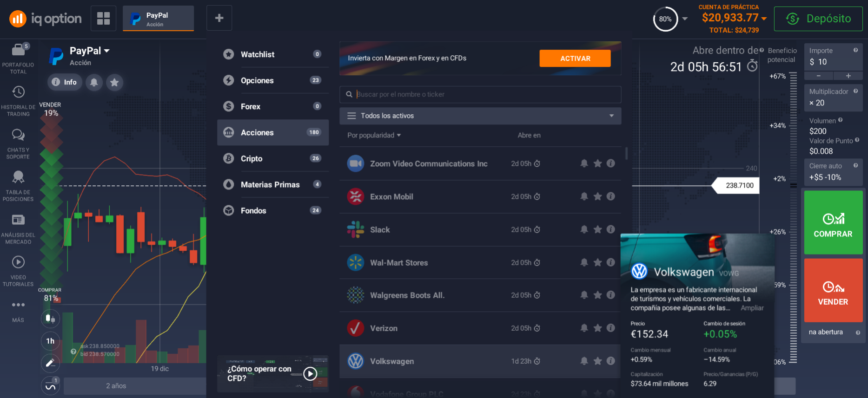Open the Cierre auto +$5 -10% settings
The height and width of the screenshot is (398, 868).
[x=833, y=172]
